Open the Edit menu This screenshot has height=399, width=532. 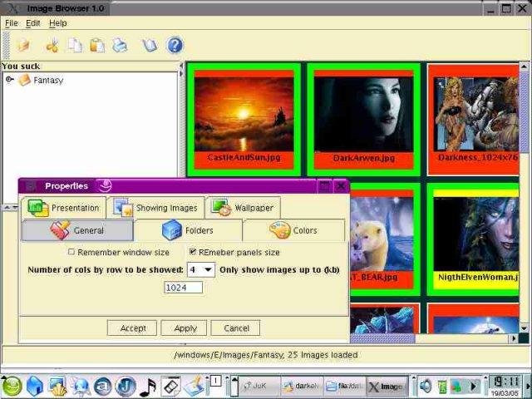click(x=33, y=23)
